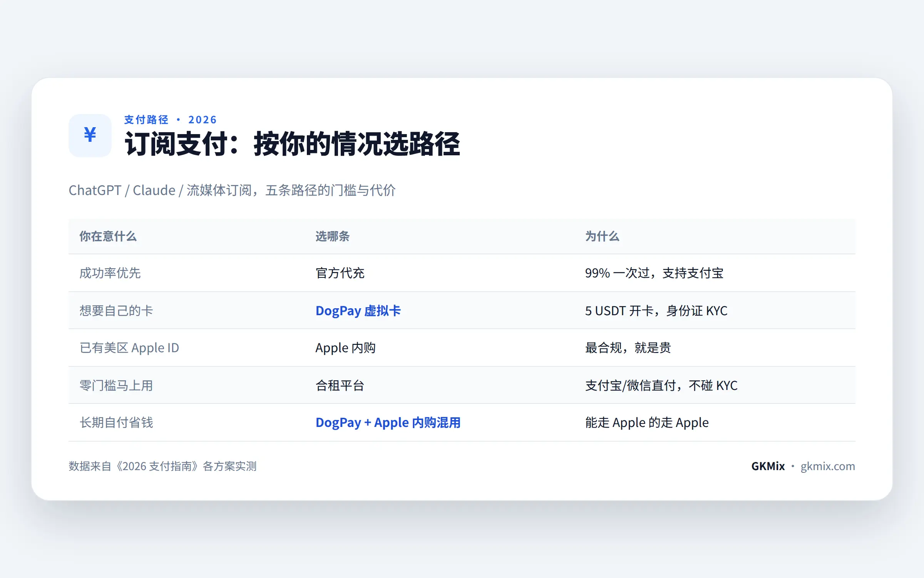The width and height of the screenshot is (924, 578).
Task: Click the subtitle starting 'ChatGPT / Claude'
Action: pos(232,190)
